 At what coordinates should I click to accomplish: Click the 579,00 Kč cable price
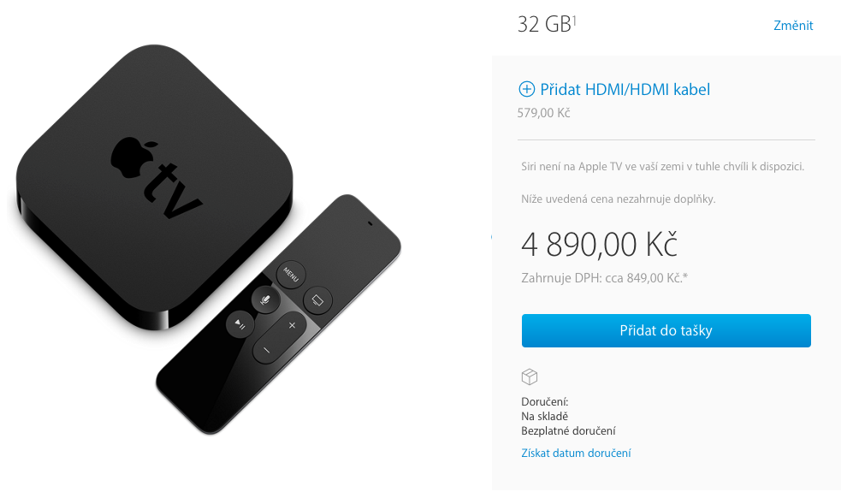543,113
